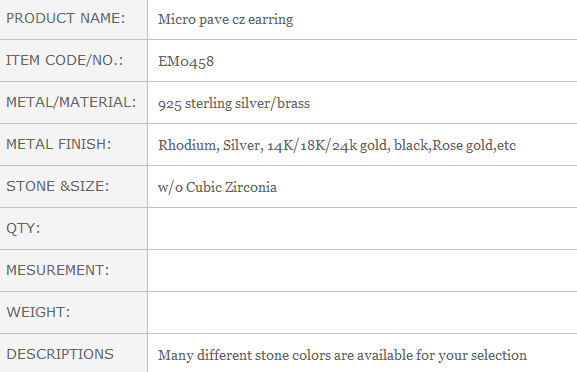577x372 pixels.
Task: Click the METAL/MATERIAL label
Action: [71, 102]
